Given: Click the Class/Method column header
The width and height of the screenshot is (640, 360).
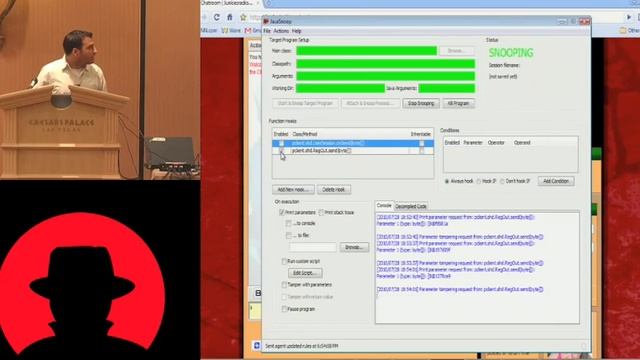Looking at the screenshot, I should 304,134.
